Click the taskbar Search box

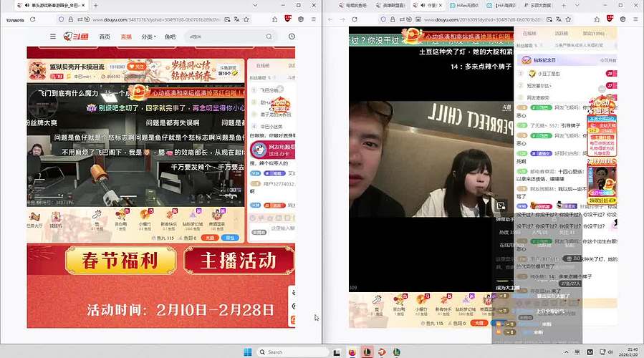tap(292, 352)
